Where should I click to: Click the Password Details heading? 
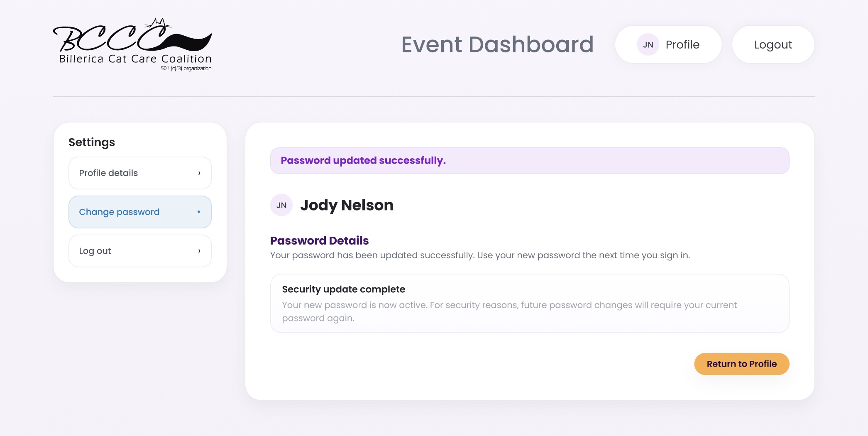(x=319, y=240)
